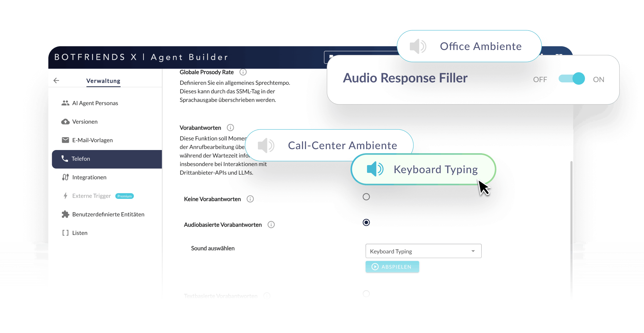Select the Textbasierte Vorabantworten radio button
Image resolution: width=644 pixels, height=333 pixels.
pyautogui.click(x=366, y=294)
